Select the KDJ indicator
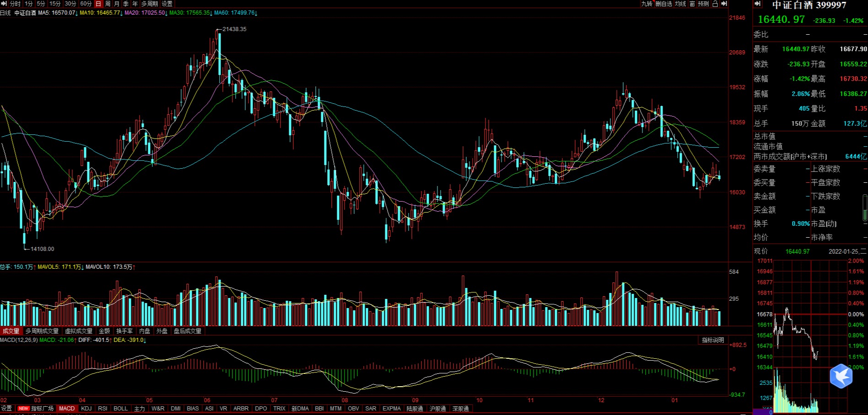 [x=86, y=409]
